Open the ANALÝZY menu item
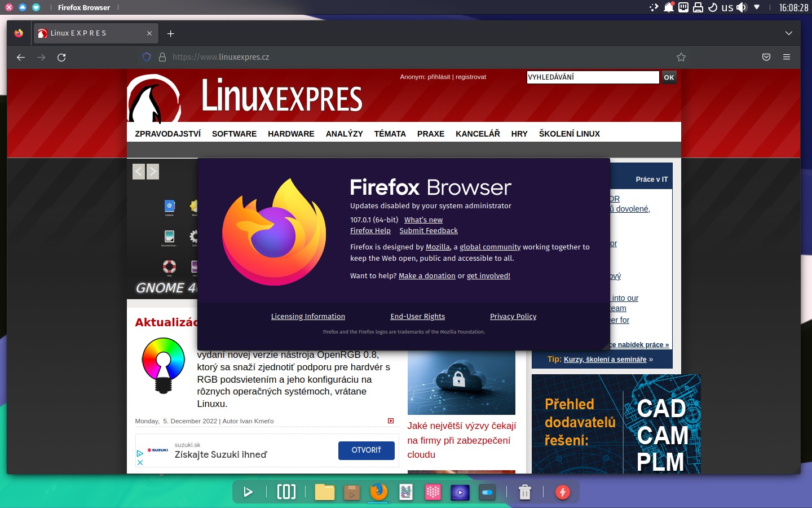The height and width of the screenshot is (508, 812). [x=344, y=134]
